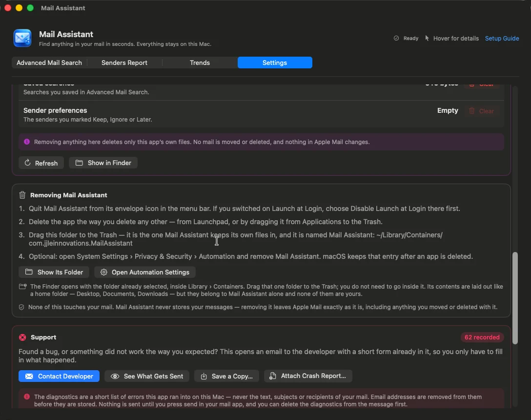The height and width of the screenshot is (420, 531).
Task: Click the 62 recorded badge
Action: (482, 337)
